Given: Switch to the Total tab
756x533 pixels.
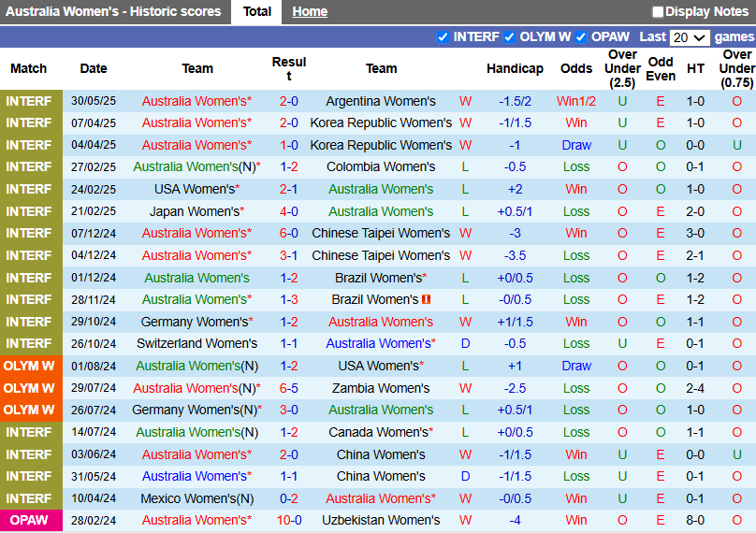Looking at the screenshot, I should pos(256,11).
